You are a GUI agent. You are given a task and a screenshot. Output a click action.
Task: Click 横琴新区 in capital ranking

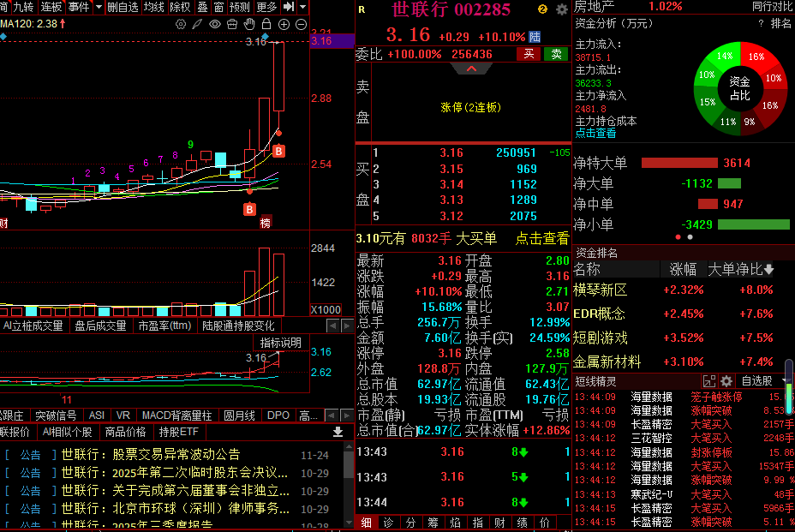[601, 290]
